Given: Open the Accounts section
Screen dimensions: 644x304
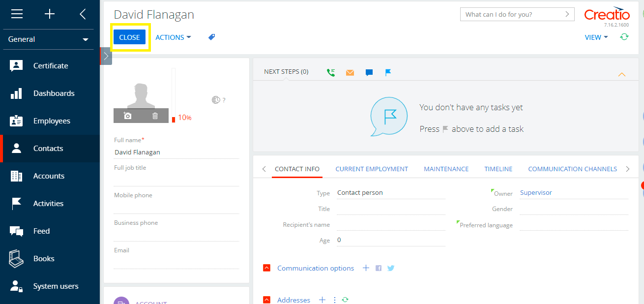Looking at the screenshot, I should 50,176.
